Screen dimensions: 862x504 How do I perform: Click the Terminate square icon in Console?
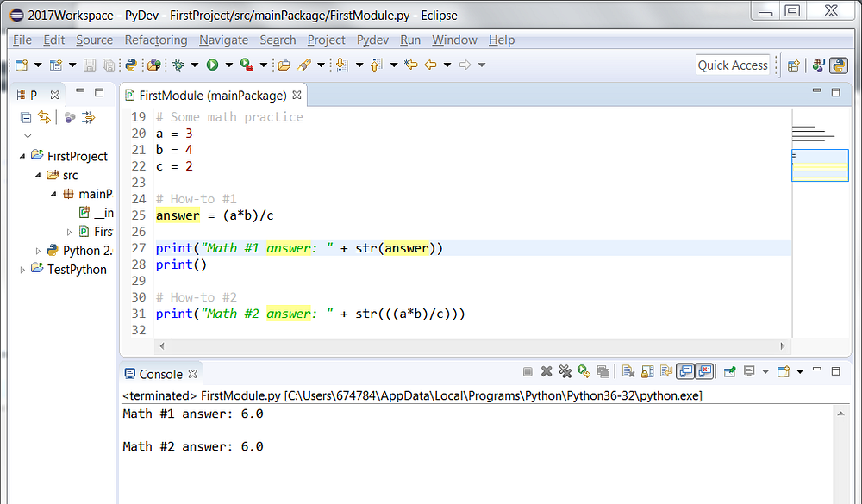point(528,372)
